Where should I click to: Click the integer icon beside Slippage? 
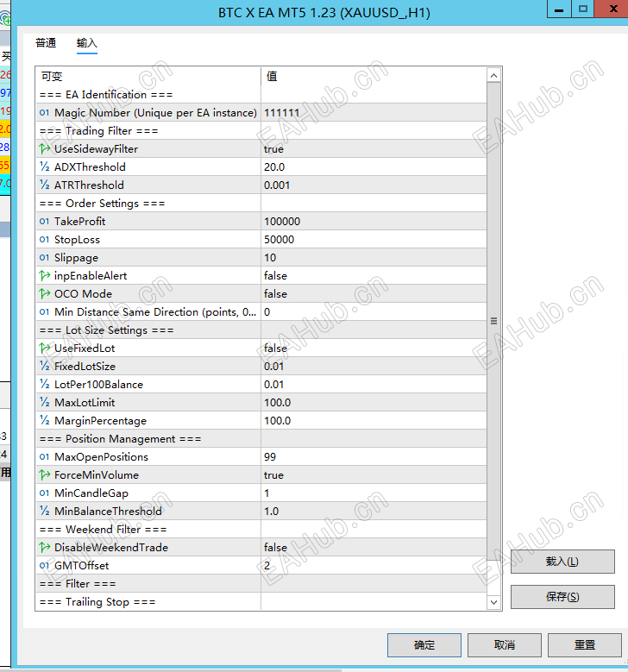coord(44,258)
